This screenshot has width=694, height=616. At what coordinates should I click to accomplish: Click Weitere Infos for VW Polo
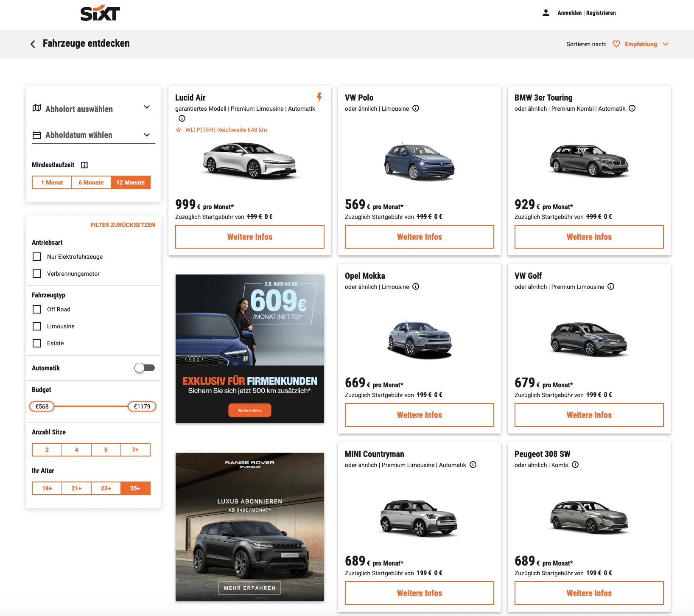click(420, 237)
